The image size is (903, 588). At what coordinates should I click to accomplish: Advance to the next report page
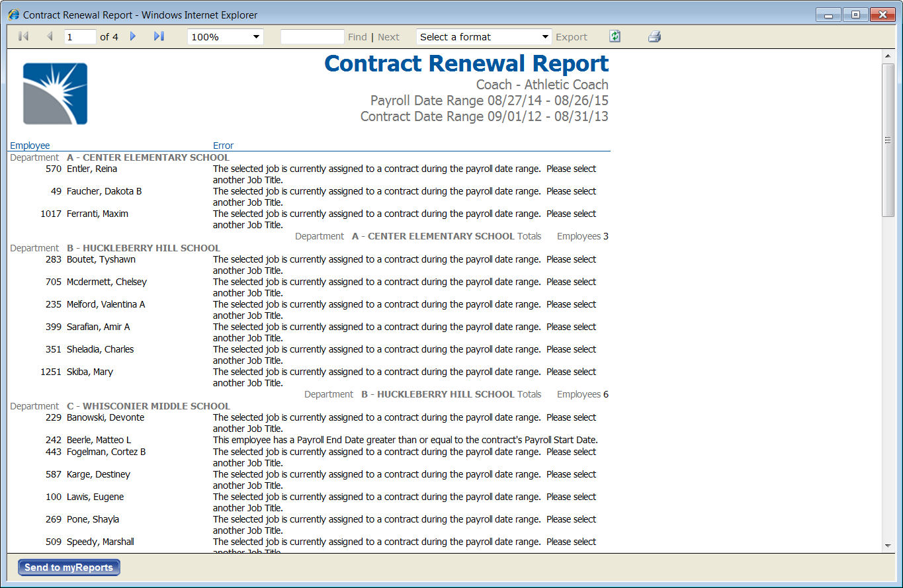coord(133,36)
